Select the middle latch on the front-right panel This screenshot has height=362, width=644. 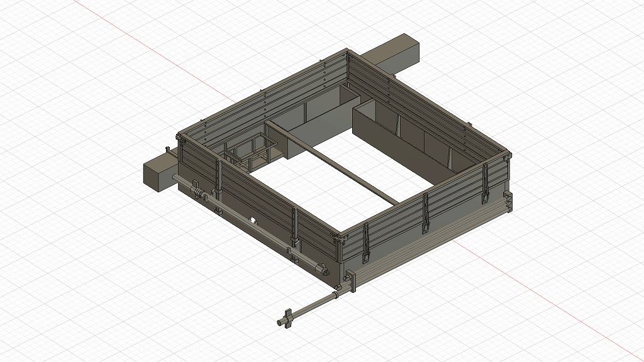pyautogui.click(x=426, y=214)
